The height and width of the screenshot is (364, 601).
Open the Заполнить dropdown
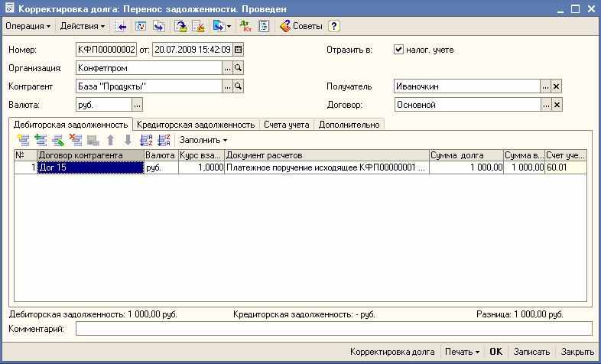click(203, 140)
